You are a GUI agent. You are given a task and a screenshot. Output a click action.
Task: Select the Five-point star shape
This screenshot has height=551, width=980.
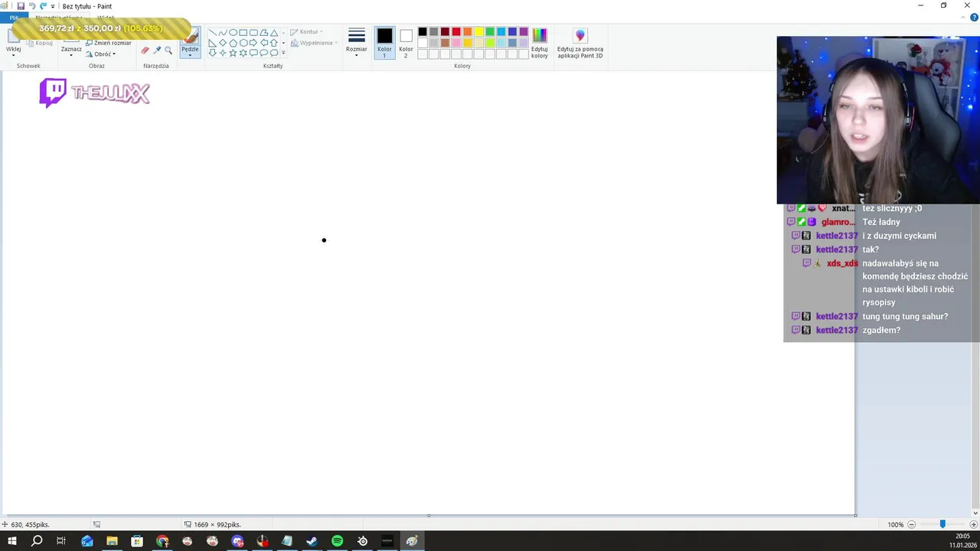[234, 53]
